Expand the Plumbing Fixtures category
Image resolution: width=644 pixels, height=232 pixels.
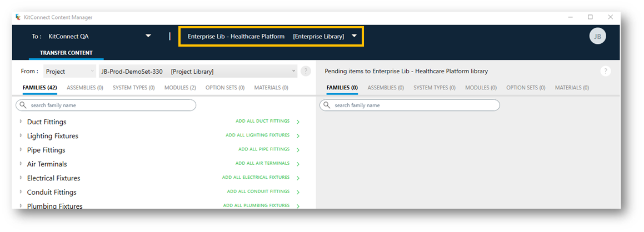click(21, 205)
